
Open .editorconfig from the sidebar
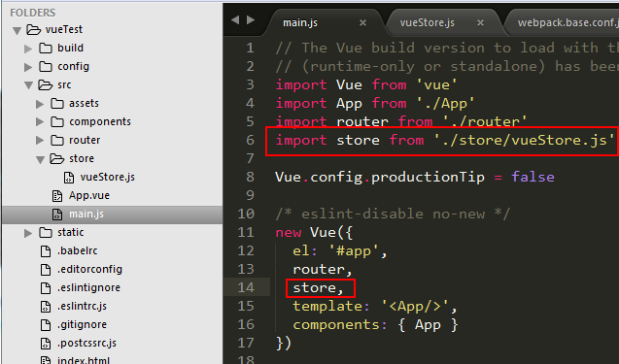tap(90, 269)
